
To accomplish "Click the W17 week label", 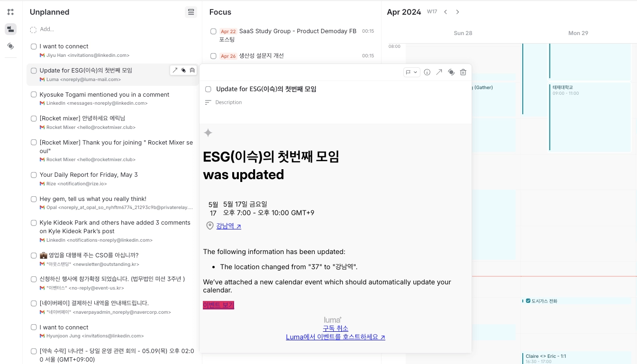I will 432,12.
